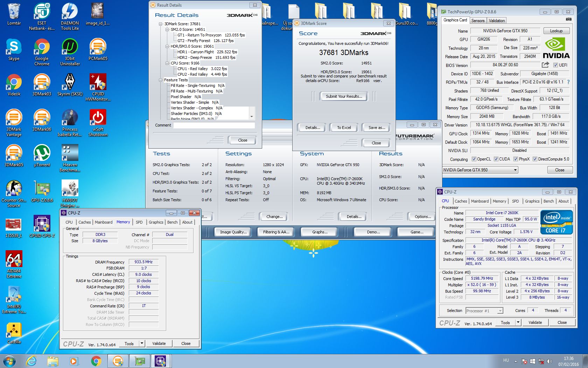This screenshot has height=368, width=588.
Task: Toggle UEFI checkbox in GPU-Z
Action: pos(555,65)
